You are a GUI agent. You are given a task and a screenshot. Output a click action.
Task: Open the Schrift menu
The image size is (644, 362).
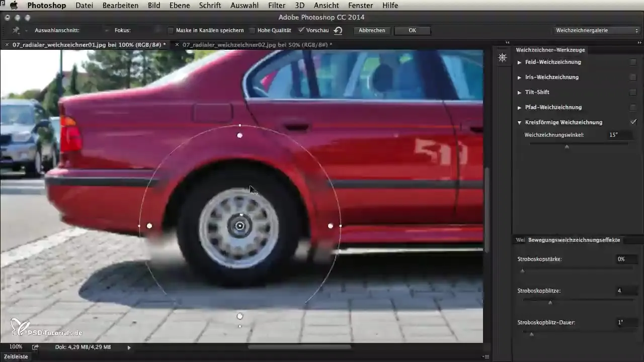(x=210, y=6)
